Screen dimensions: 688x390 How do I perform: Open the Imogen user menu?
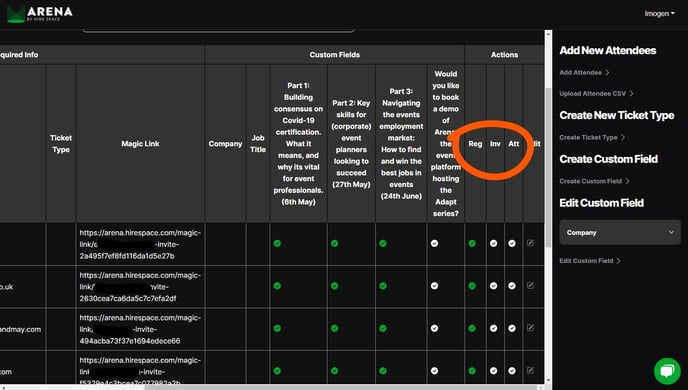tap(659, 14)
